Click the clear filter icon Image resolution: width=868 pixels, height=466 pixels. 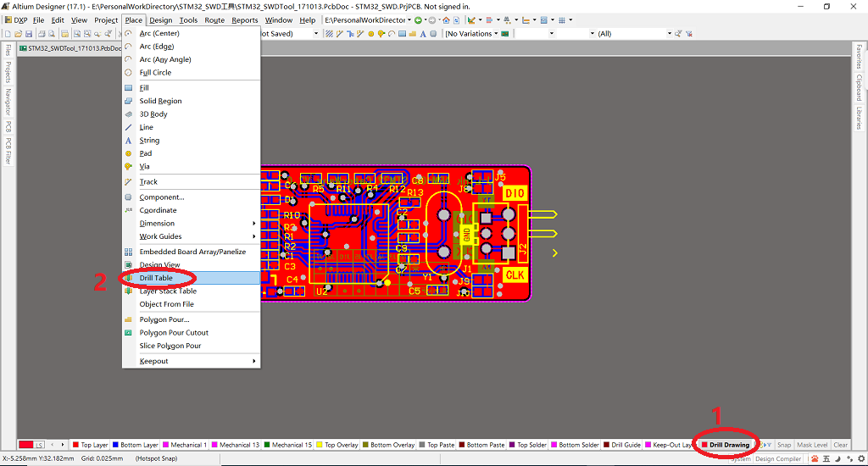coord(688,34)
